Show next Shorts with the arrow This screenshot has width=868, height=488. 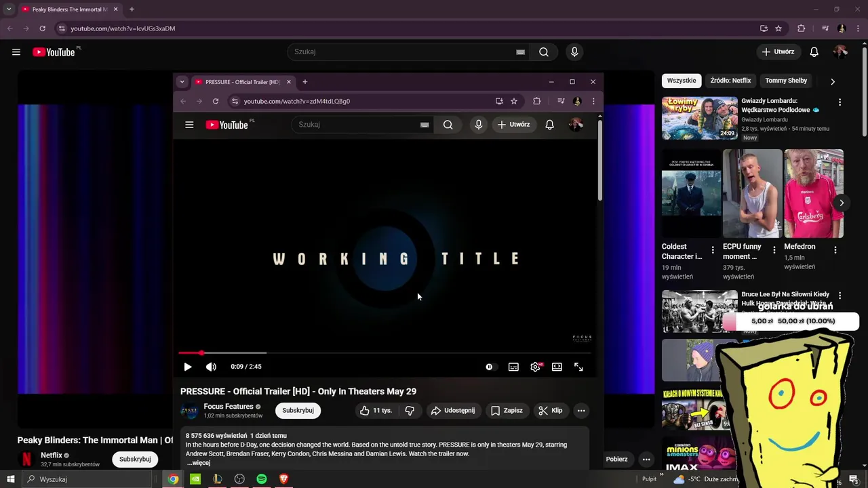[842, 203]
